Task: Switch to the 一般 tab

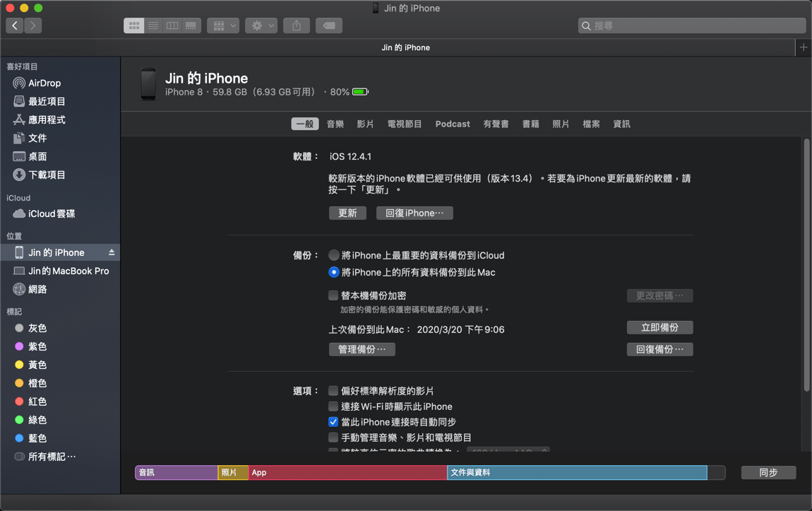Action: click(x=305, y=124)
